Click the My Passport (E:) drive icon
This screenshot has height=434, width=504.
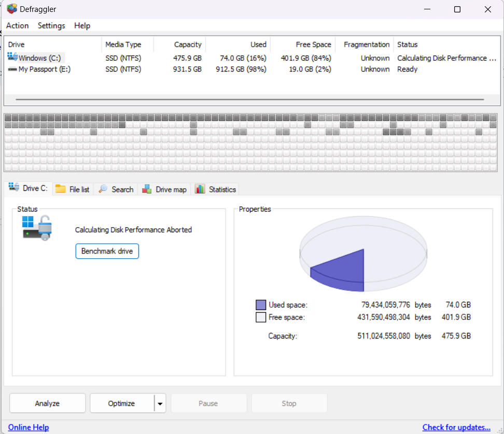pos(12,69)
